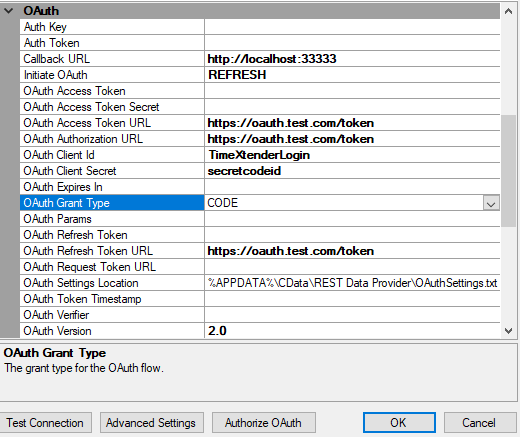Click the Test Connection button
This screenshot has width=520, height=437.
click(x=45, y=423)
